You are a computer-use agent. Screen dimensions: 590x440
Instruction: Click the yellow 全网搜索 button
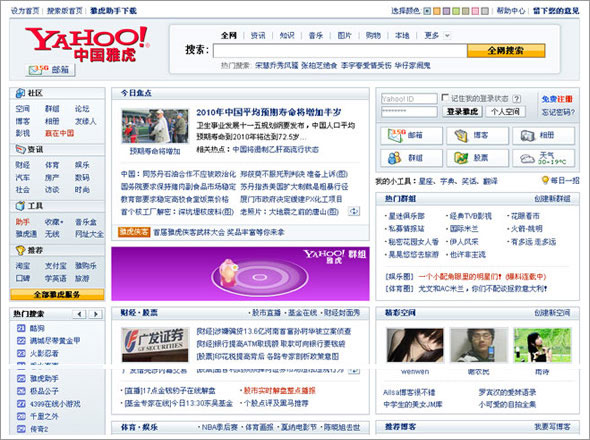click(x=506, y=50)
